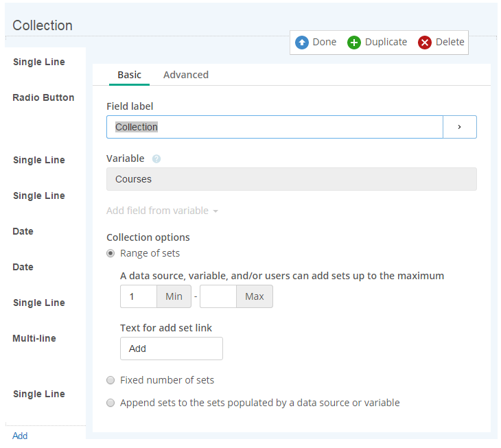Viewport: 501px width, 448px height.
Task: Click the green Duplicate plus icon
Action: pos(354,42)
